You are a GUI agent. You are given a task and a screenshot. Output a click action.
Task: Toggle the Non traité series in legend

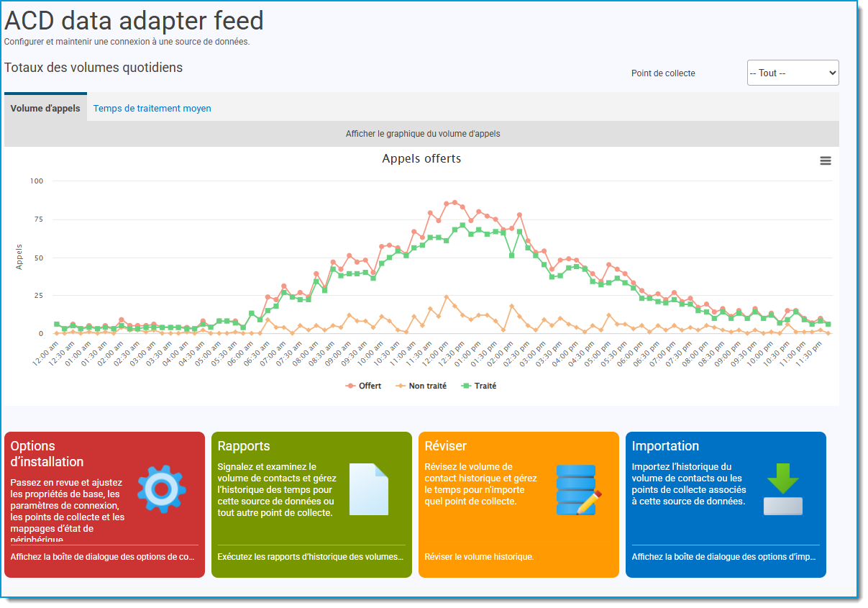421,386
